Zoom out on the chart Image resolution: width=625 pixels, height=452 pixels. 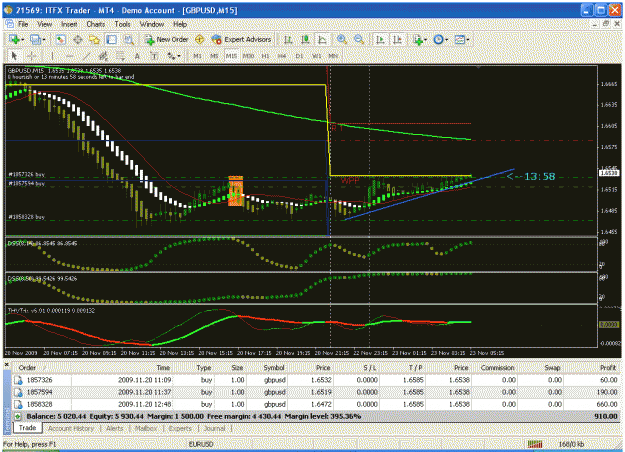[359, 39]
